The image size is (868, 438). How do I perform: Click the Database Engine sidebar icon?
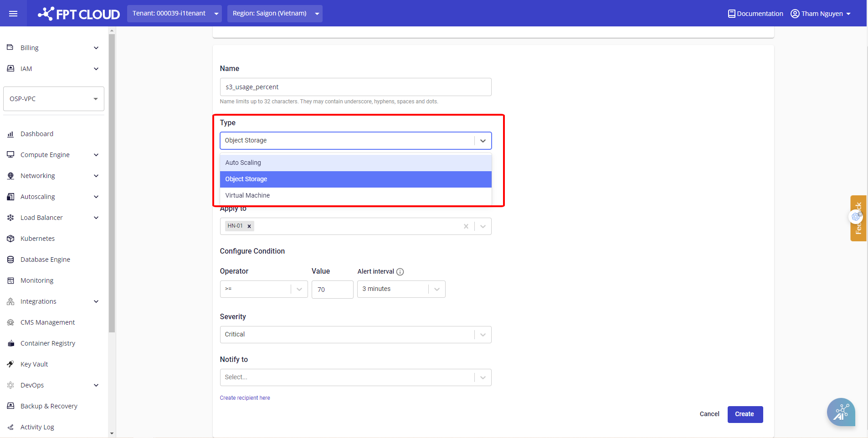(x=10, y=260)
